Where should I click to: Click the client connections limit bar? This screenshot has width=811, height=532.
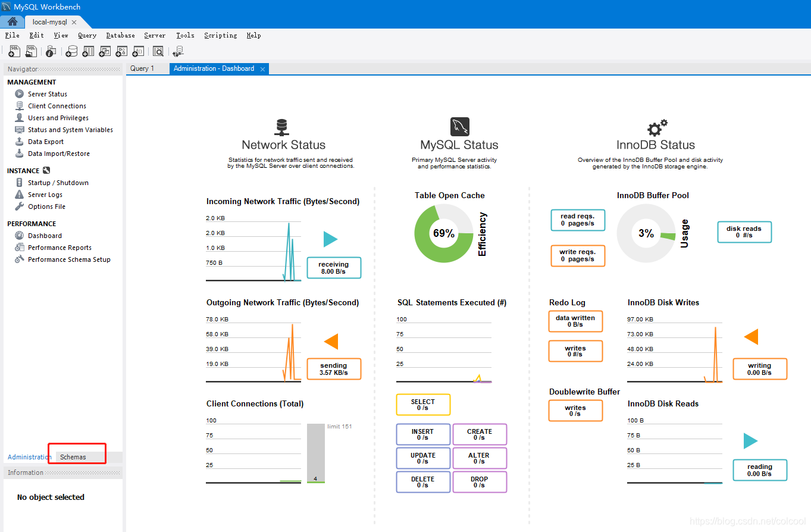coord(316,453)
